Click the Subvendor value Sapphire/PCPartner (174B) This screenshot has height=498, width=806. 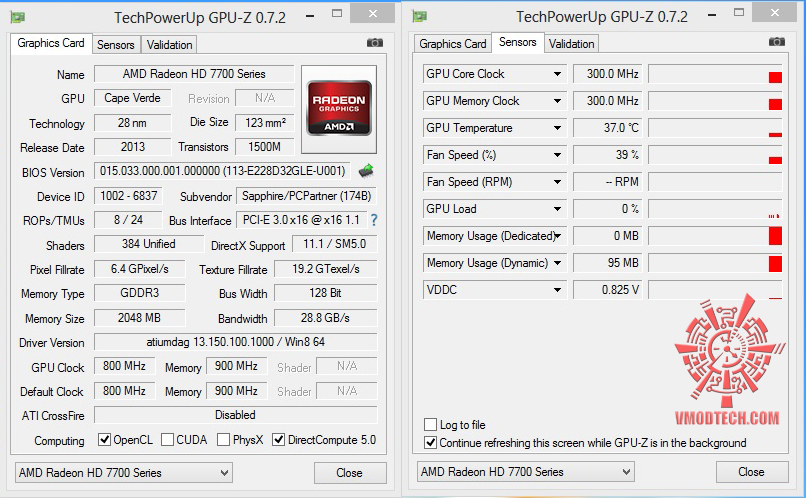point(306,196)
